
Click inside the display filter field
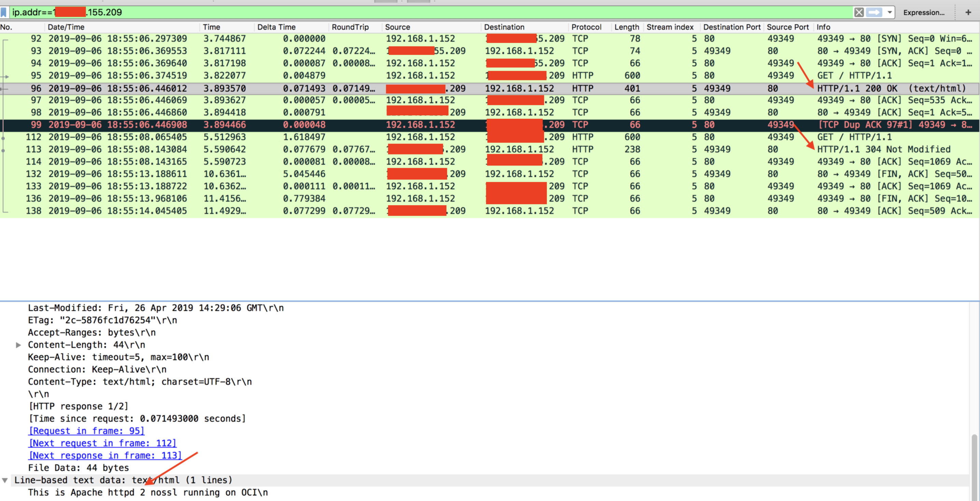pos(457,12)
